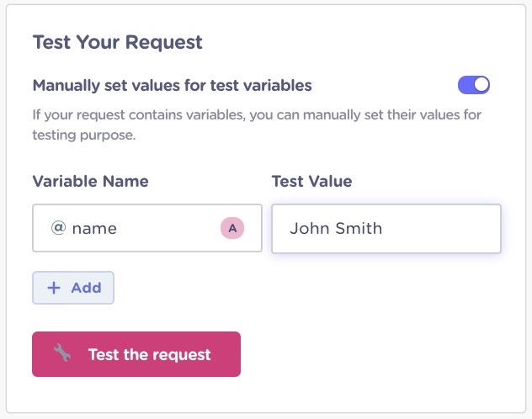Image resolution: width=532 pixels, height=419 pixels.
Task: Click the white knob of the toggle
Action: click(481, 85)
